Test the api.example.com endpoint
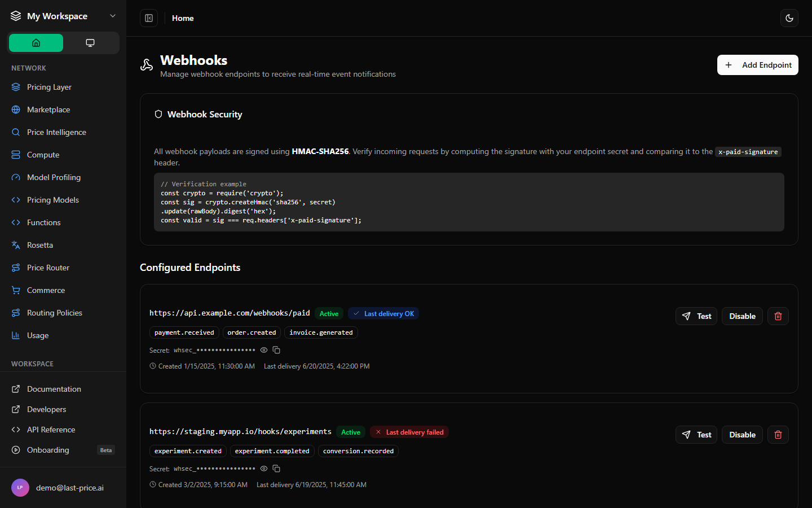 pos(696,316)
